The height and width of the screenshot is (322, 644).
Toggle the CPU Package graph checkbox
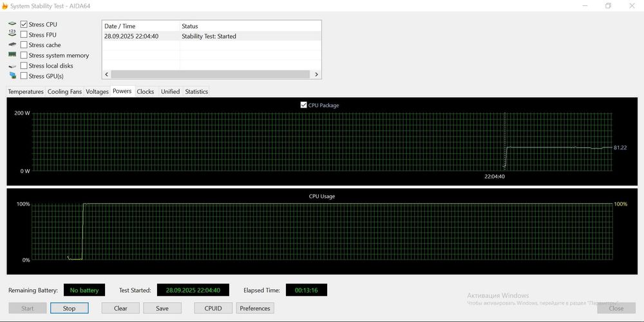point(304,105)
